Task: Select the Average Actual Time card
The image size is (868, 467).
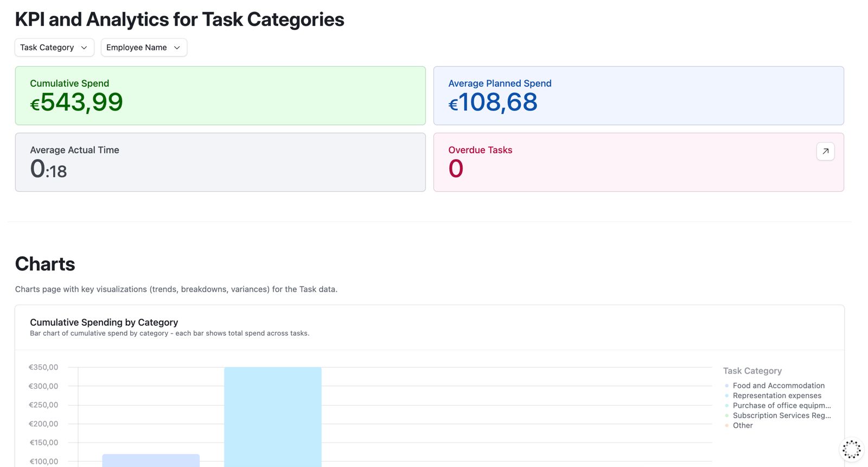Action: (220, 162)
